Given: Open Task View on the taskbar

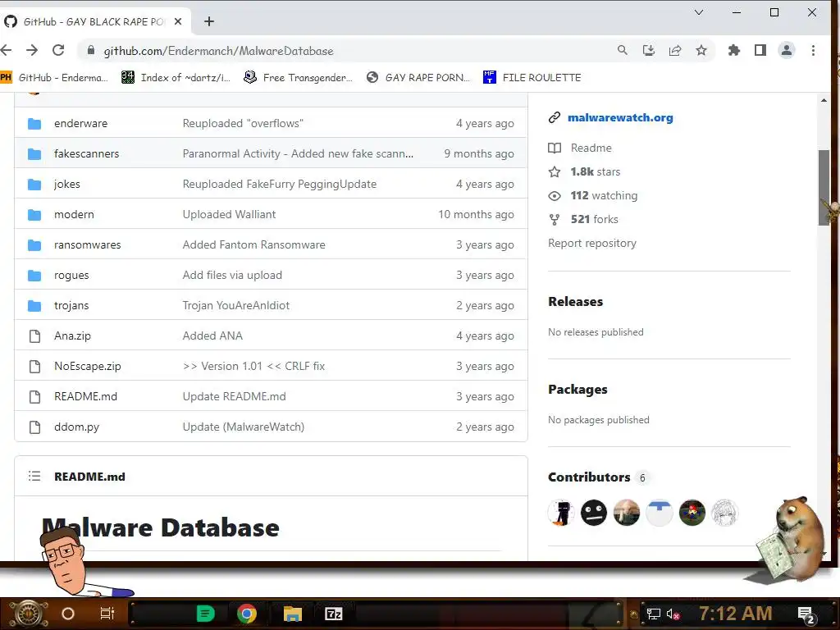Looking at the screenshot, I should point(107,613).
